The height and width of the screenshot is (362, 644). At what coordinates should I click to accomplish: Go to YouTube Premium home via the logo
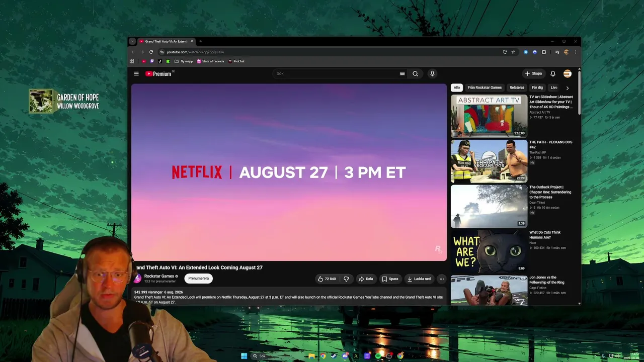coord(159,74)
